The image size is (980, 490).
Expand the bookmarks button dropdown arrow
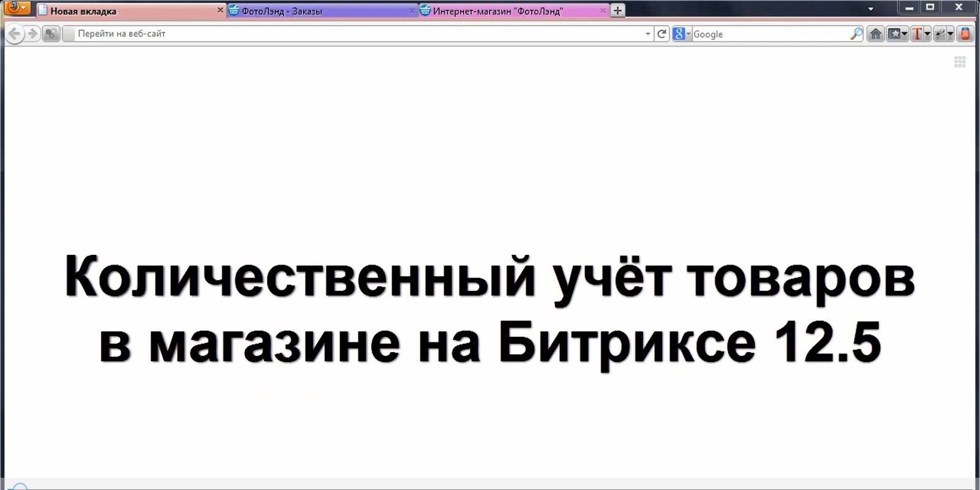tap(905, 34)
